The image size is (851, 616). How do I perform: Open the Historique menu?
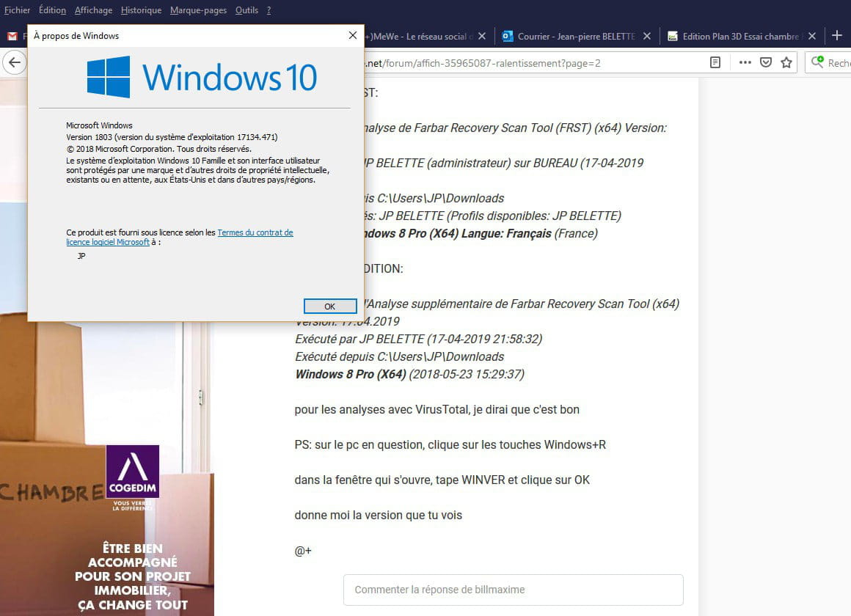(141, 10)
